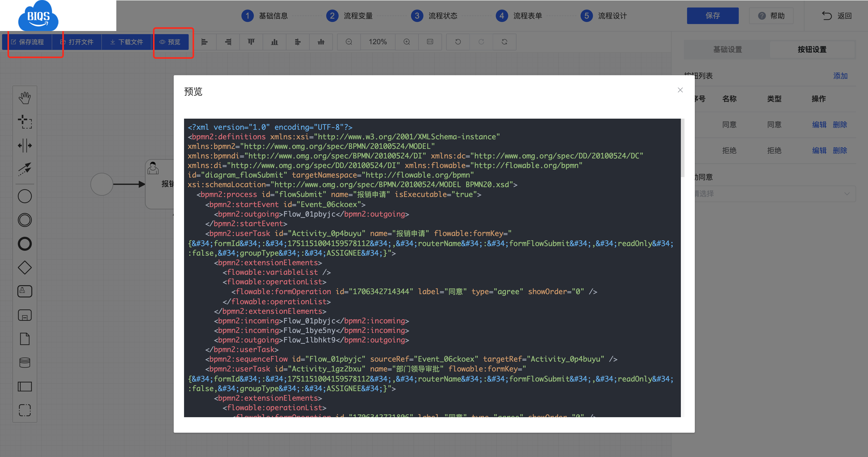
Task: Click zoom in magnifier icon
Action: click(x=407, y=42)
